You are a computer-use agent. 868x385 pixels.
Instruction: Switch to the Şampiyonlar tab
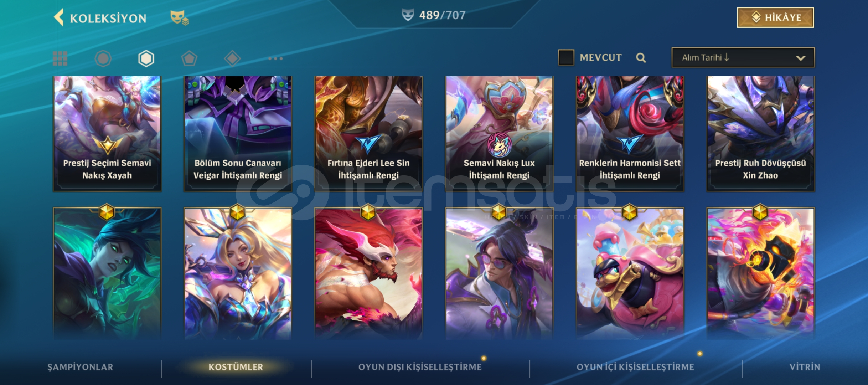[80, 367]
